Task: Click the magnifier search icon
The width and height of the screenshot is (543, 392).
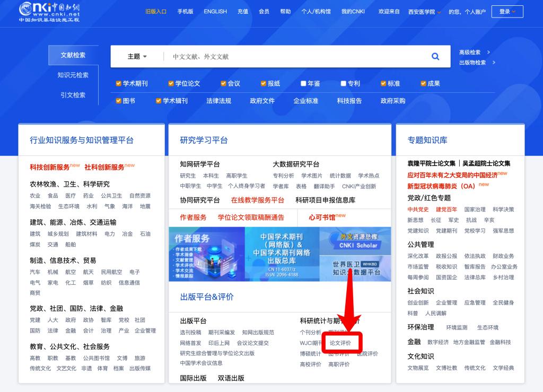Action: click(x=435, y=56)
